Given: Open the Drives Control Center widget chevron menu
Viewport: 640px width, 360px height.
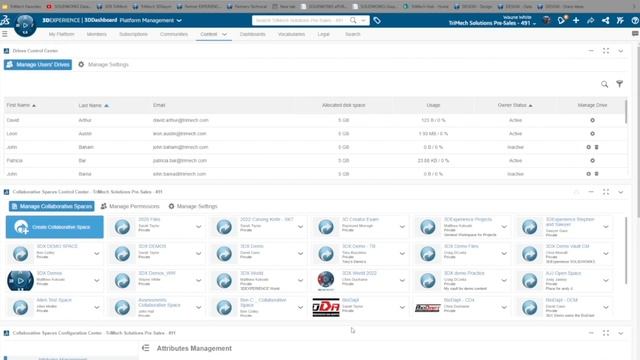Looking at the screenshot, I should click(620, 51).
